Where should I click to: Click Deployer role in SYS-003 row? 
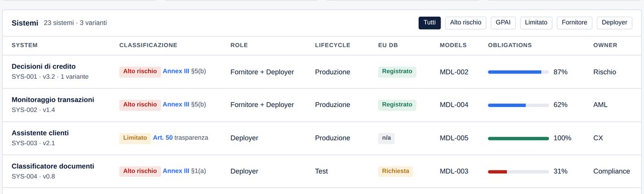[x=244, y=138]
